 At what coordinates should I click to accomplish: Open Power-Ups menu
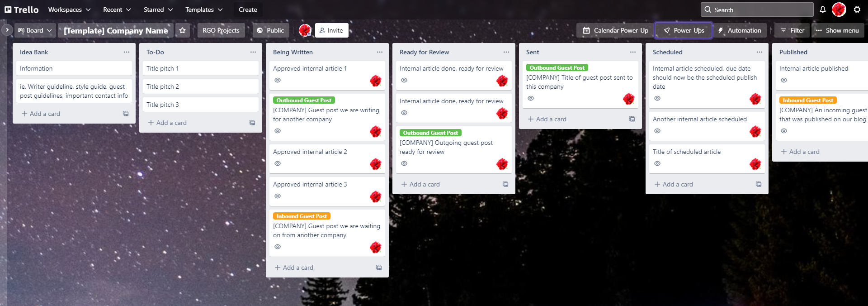684,30
